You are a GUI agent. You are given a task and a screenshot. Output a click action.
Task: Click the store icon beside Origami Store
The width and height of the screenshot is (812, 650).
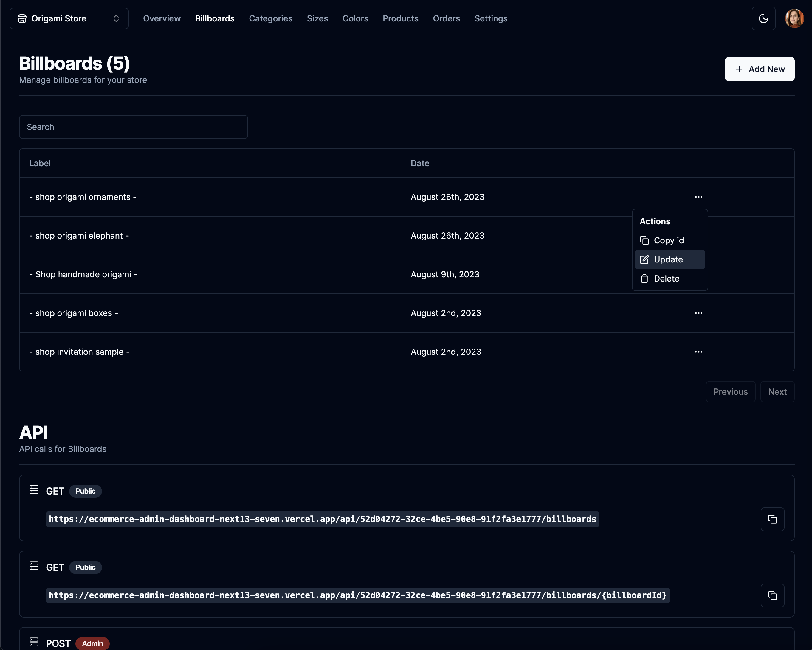tap(22, 18)
